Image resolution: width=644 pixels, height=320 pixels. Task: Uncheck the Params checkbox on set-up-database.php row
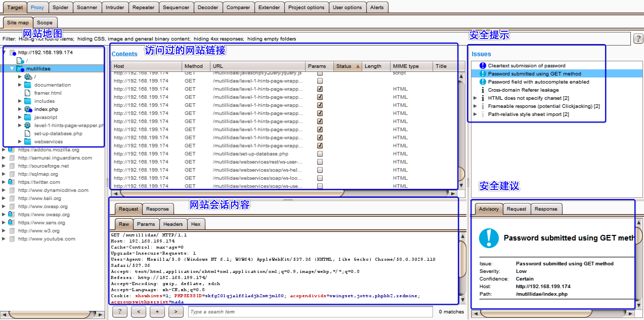320,154
